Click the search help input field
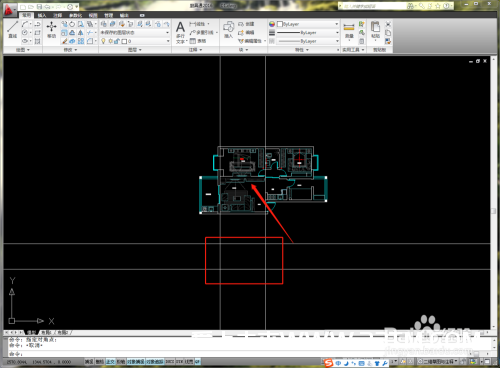Image resolution: width=500 pixels, height=368 pixels. [373, 6]
